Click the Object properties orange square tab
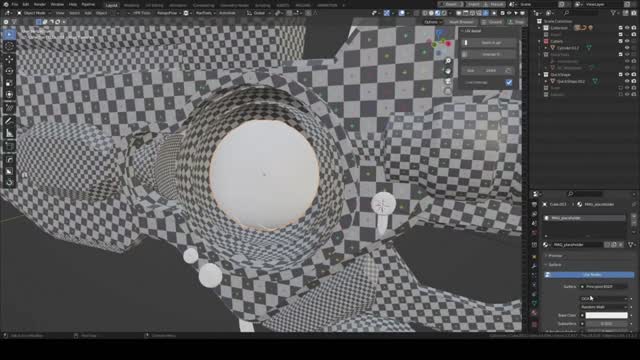640x360 pixels. click(x=534, y=256)
